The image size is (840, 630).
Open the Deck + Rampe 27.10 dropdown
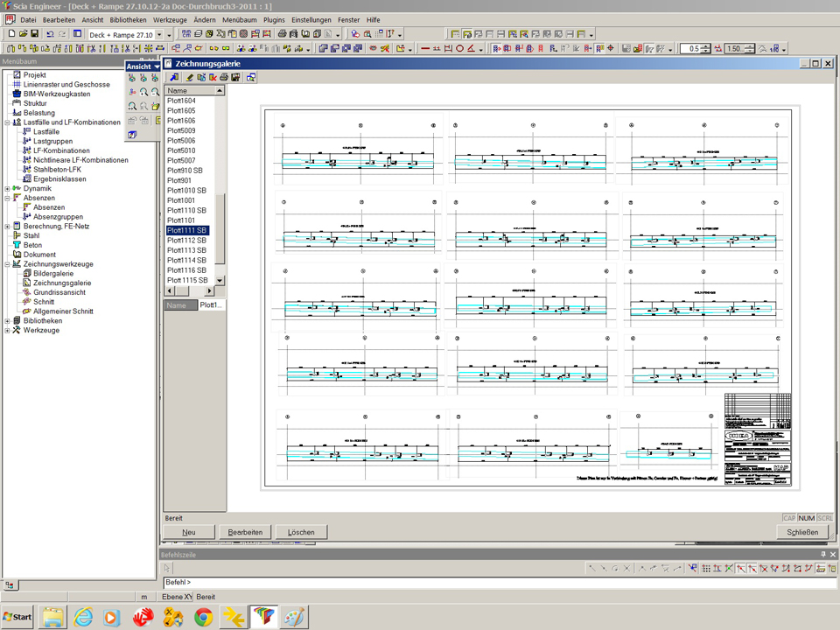[158, 34]
